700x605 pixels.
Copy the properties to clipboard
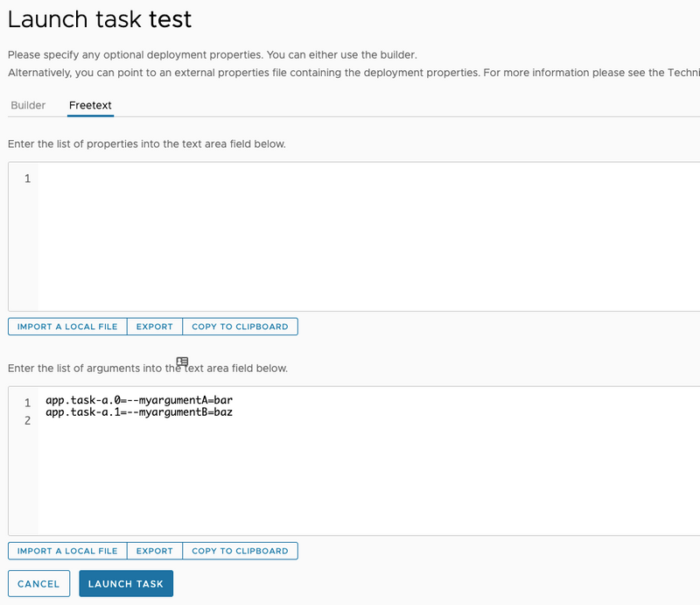242,326
